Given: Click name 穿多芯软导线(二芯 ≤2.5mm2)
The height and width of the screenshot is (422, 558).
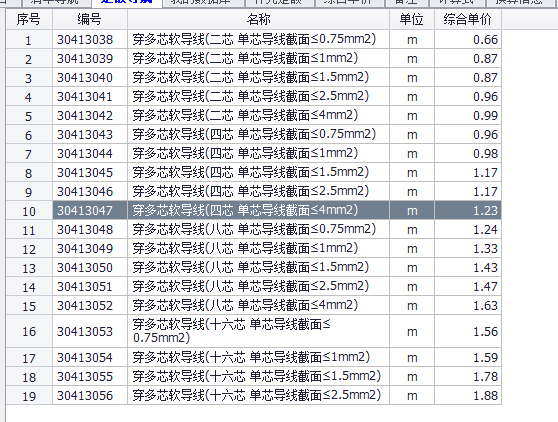Looking at the screenshot, I should click(258, 97).
